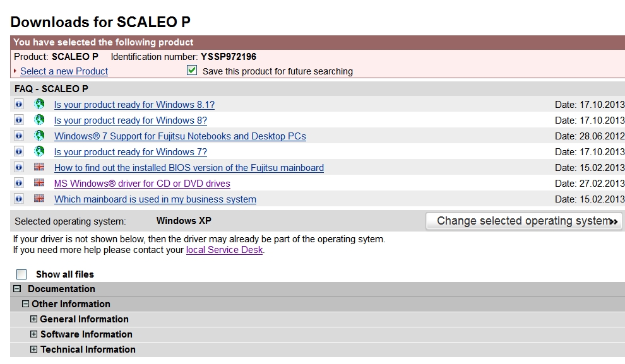Collapse the Documentation section

click(x=18, y=289)
